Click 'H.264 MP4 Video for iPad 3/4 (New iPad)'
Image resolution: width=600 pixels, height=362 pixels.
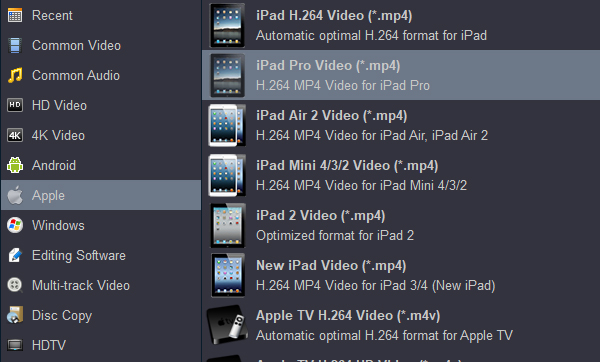point(376,285)
